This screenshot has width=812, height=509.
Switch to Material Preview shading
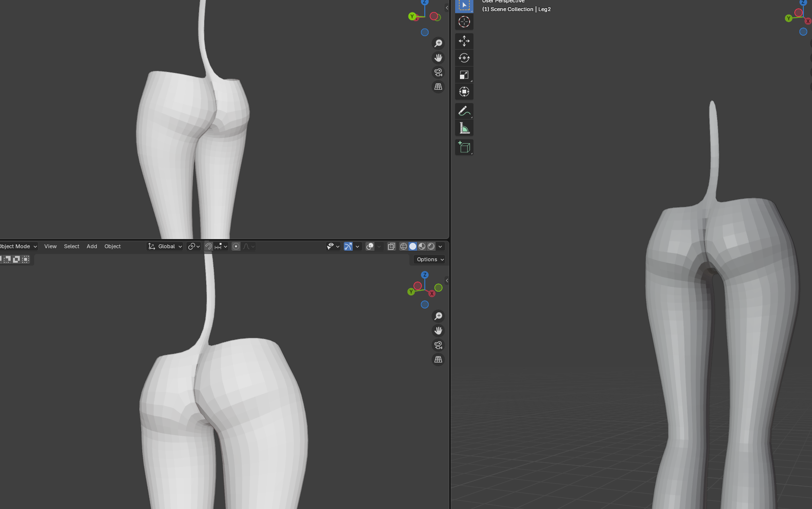click(x=422, y=246)
